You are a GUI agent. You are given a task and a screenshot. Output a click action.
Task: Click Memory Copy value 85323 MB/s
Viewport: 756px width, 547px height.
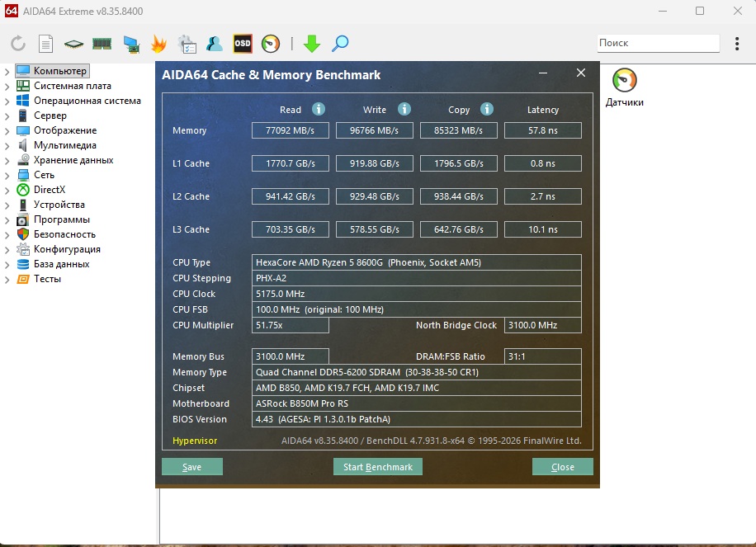coord(459,130)
